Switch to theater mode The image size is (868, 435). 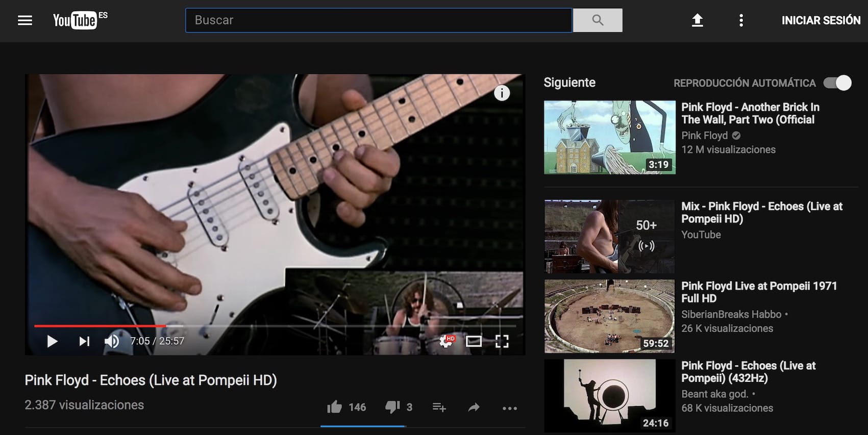tap(474, 341)
